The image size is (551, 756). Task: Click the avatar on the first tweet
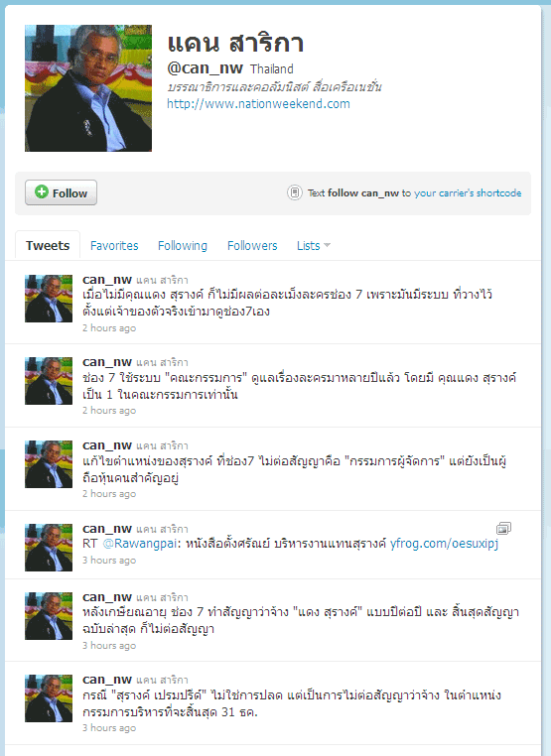[x=49, y=299]
